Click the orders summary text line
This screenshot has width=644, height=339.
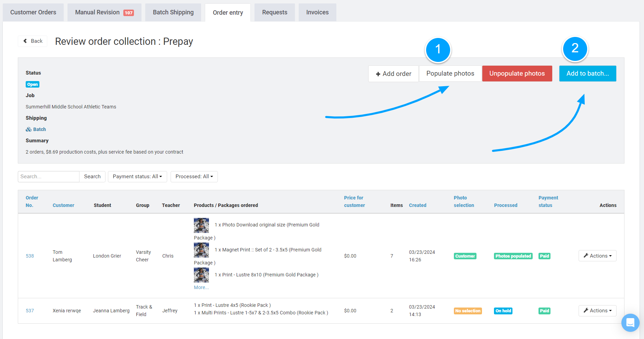coord(104,152)
